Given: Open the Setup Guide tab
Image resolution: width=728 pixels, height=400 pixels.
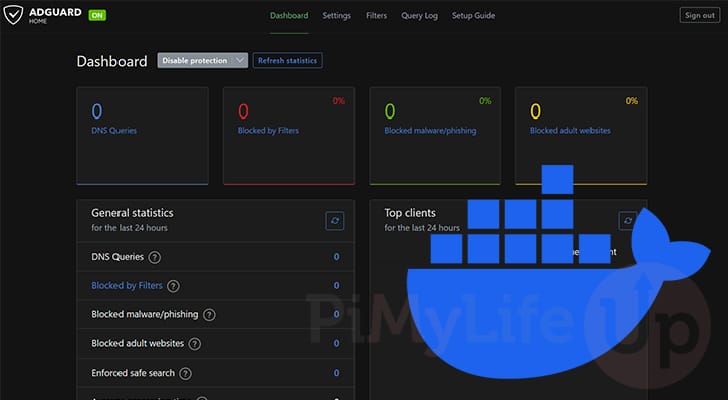Looking at the screenshot, I should click(x=473, y=15).
